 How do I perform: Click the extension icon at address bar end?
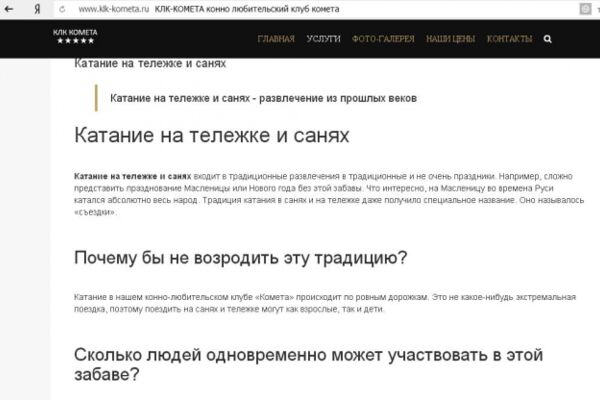585,9
